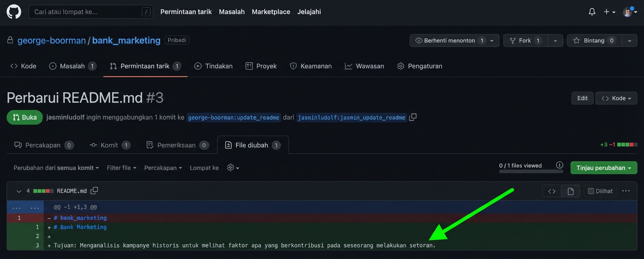Expand the hidden lines above the hunk
Viewport: 644px width, 259px height.
point(25,207)
